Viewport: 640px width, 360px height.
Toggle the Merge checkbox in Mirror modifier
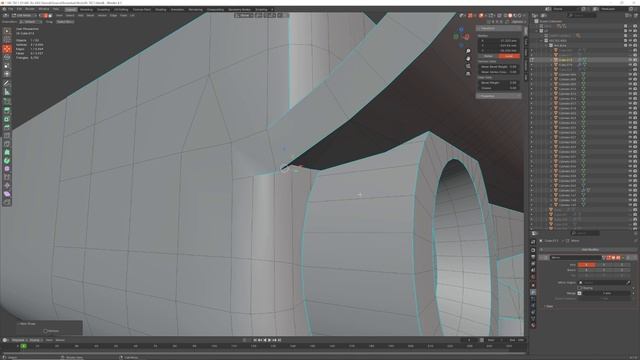click(x=580, y=293)
